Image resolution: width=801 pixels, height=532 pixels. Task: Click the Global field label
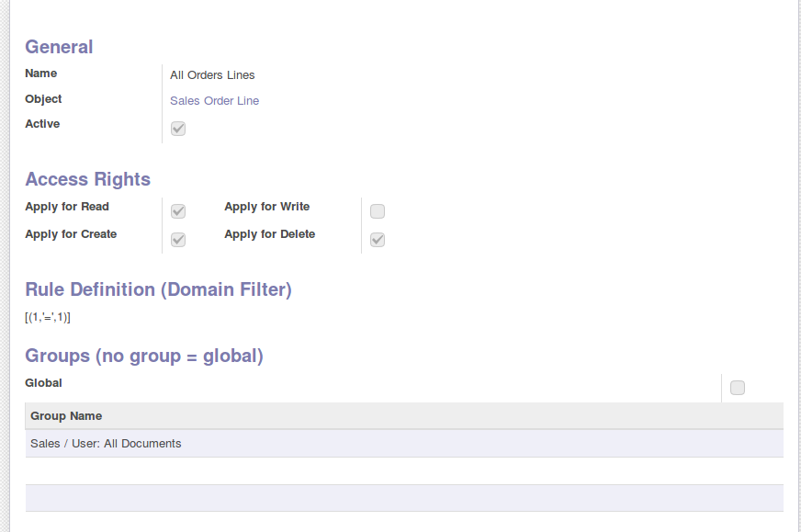tap(43, 383)
